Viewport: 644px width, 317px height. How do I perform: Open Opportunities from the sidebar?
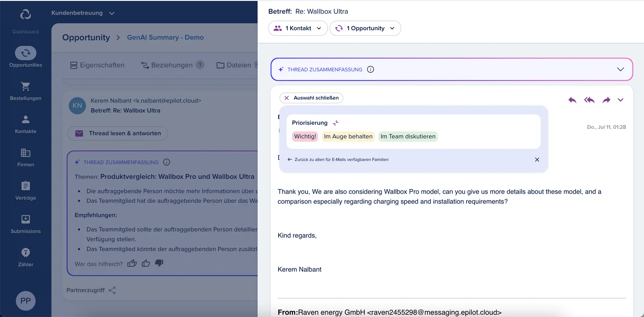pos(25,58)
